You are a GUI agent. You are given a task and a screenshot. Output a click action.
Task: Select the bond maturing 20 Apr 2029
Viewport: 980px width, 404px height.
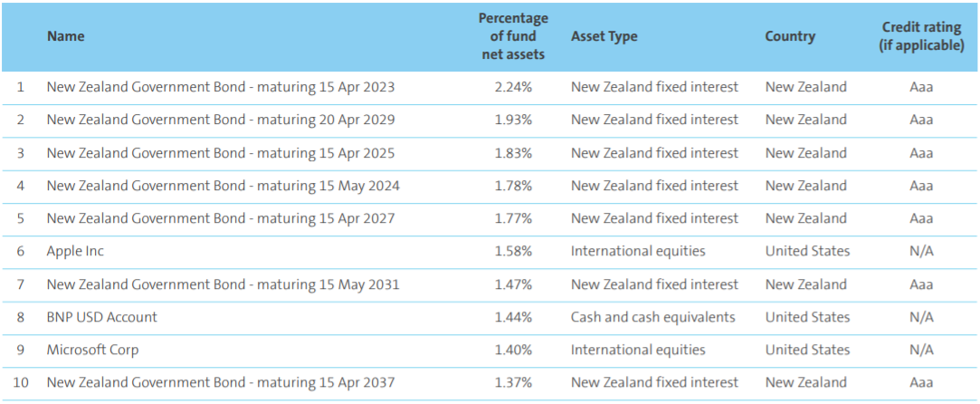click(221, 120)
